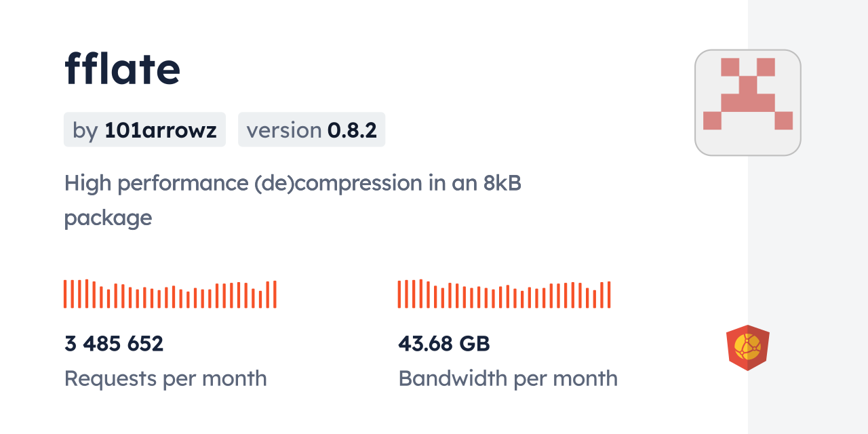Select the "version 0.8.2" badge

click(311, 130)
